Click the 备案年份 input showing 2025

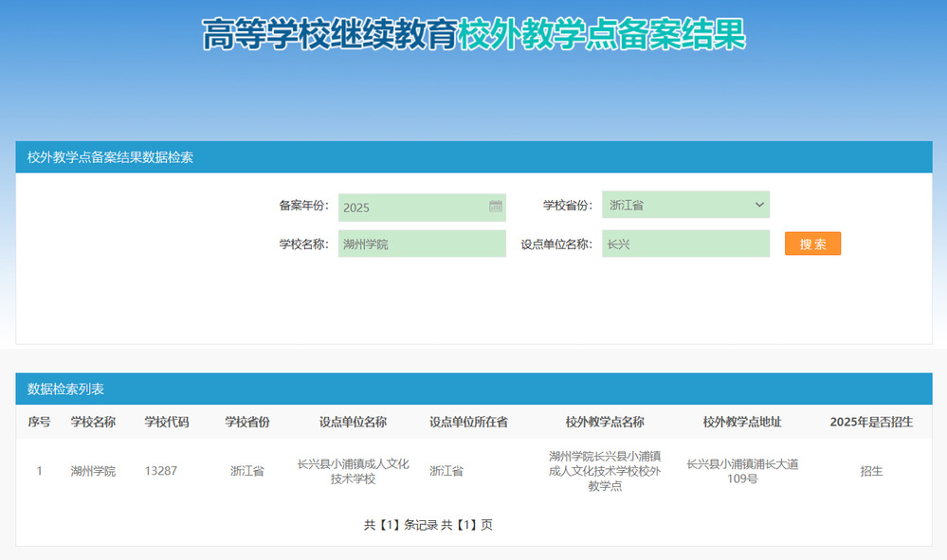click(x=412, y=208)
